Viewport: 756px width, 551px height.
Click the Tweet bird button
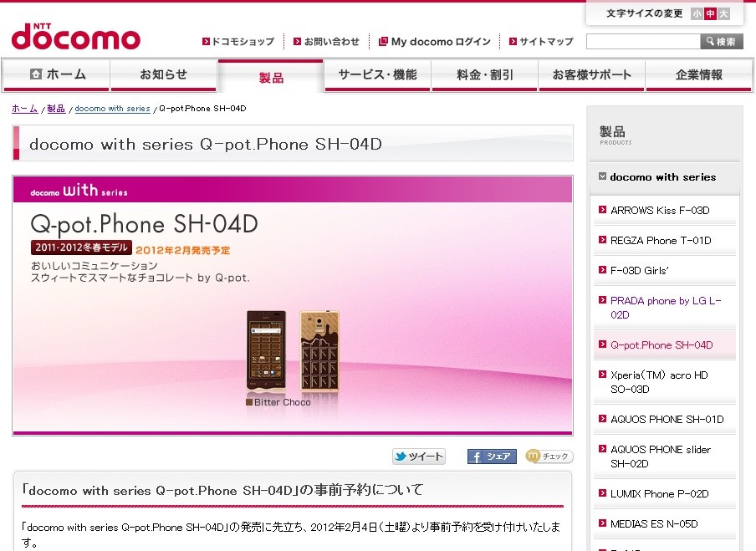[419, 456]
